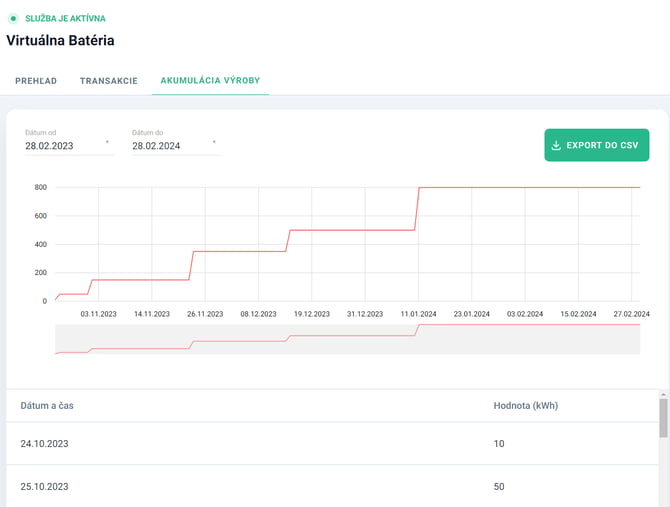Click the 26.11.2023 axis label on chart
Viewport: 670px width, 507px height.
pos(205,314)
